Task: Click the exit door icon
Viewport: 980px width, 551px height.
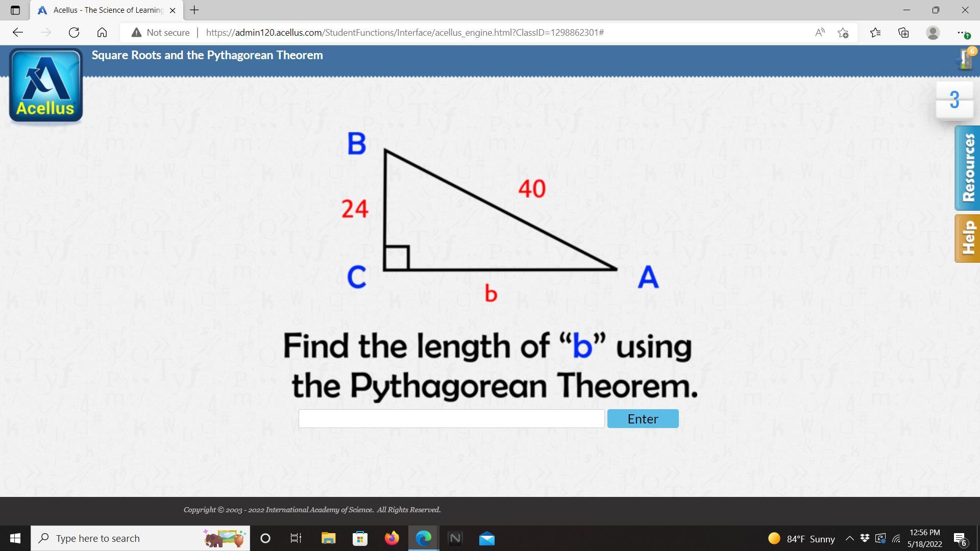Action: (x=965, y=59)
